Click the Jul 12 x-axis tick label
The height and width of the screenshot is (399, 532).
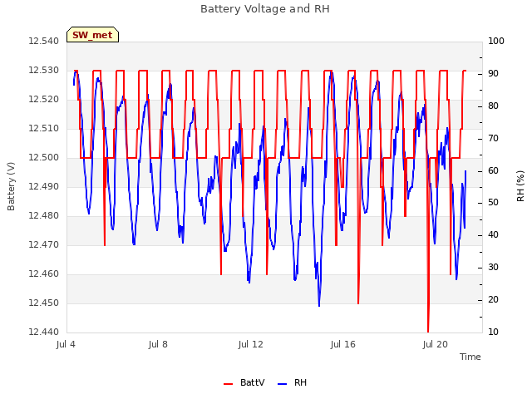251,345
